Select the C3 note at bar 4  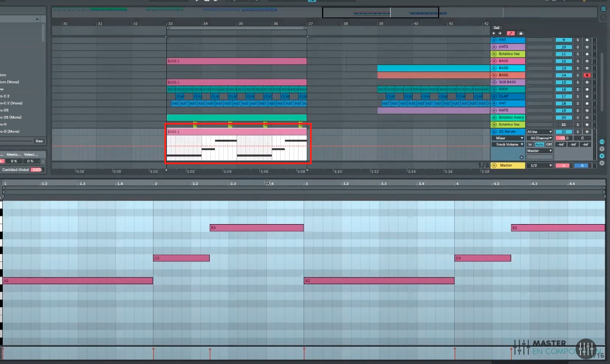(x=483, y=258)
